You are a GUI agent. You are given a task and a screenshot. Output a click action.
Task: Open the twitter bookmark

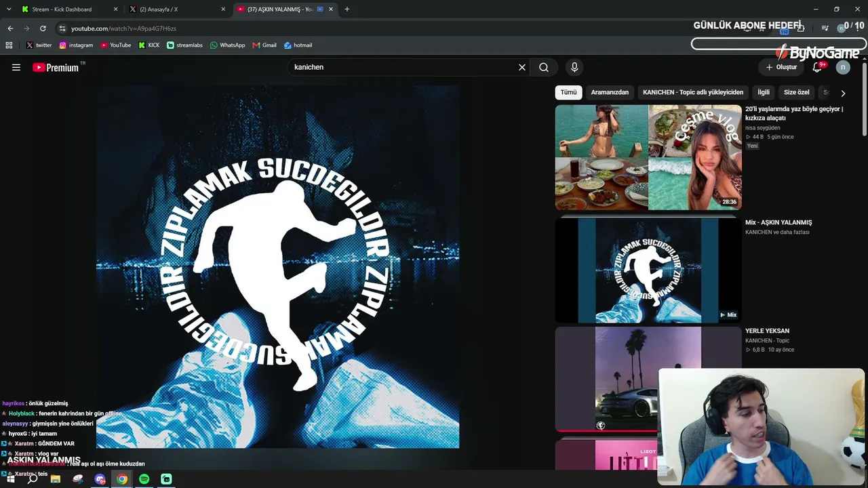pos(39,45)
